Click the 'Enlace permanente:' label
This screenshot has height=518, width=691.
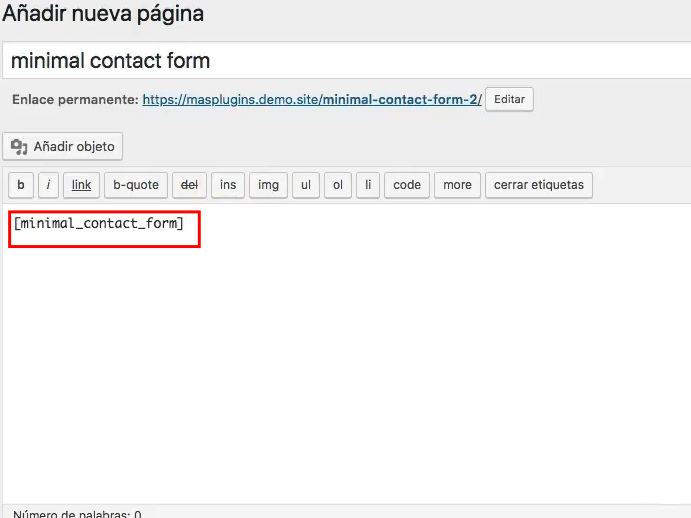pyautogui.click(x=75, y=100)
